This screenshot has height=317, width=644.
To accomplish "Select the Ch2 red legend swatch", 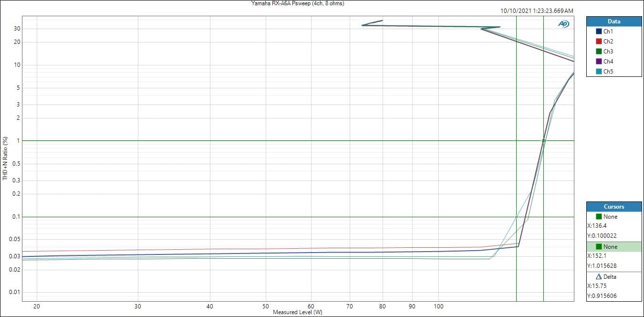I will 599,42.
